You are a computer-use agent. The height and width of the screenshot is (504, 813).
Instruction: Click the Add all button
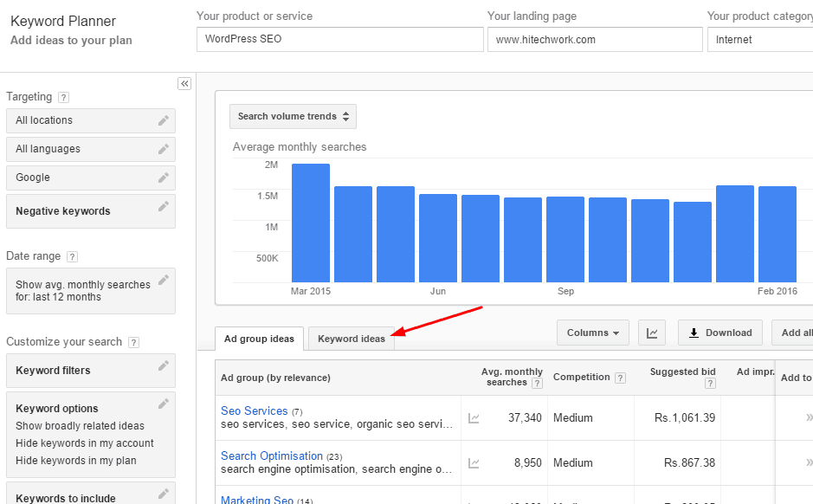pos(792,333)
